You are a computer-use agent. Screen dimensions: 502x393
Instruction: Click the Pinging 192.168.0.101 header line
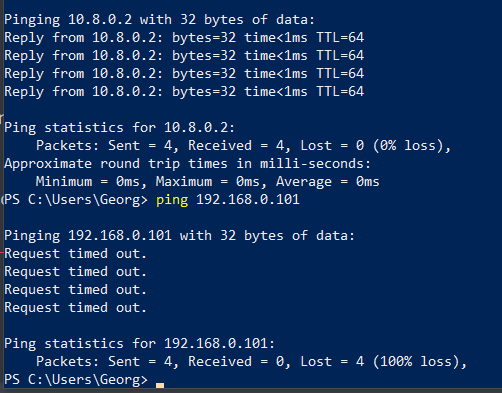coord(179,236)
